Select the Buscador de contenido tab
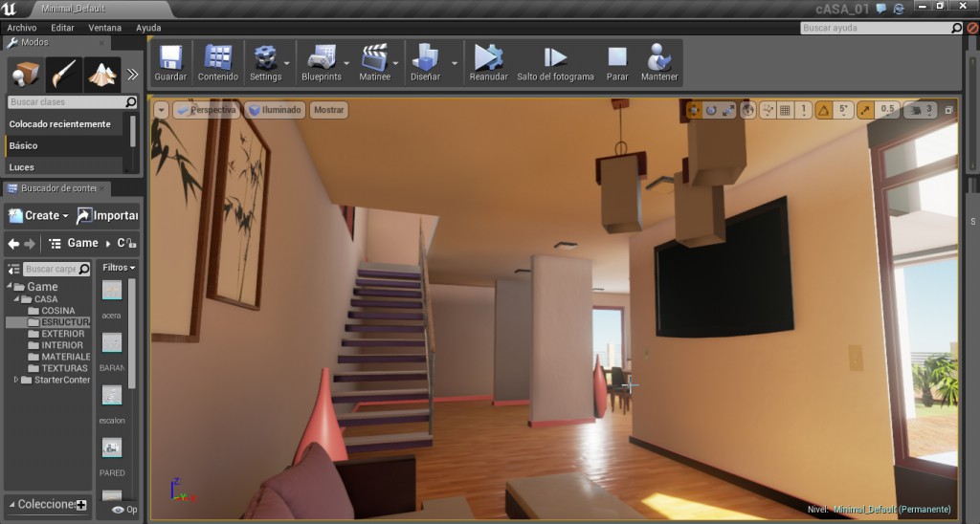980x524 pixels. point(56,188)
